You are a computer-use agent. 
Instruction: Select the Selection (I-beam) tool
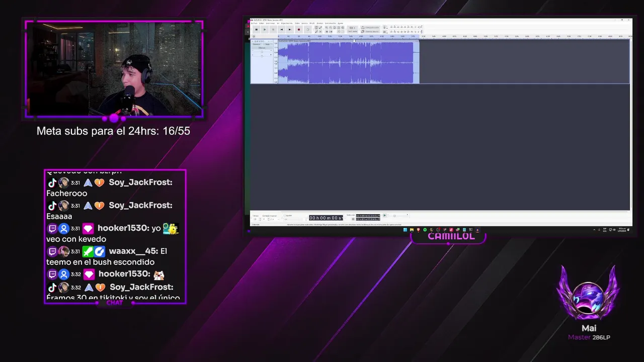point(316,28)
